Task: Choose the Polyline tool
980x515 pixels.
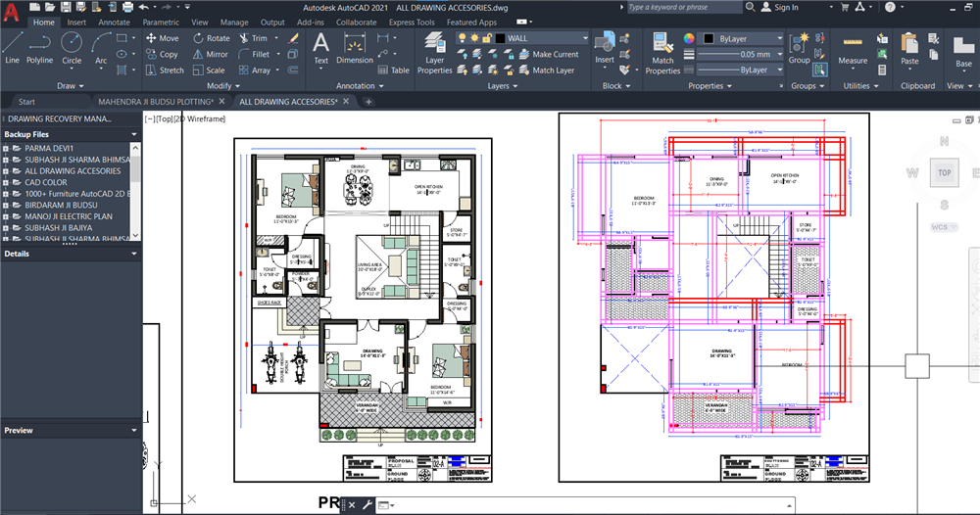Action: 40,47
